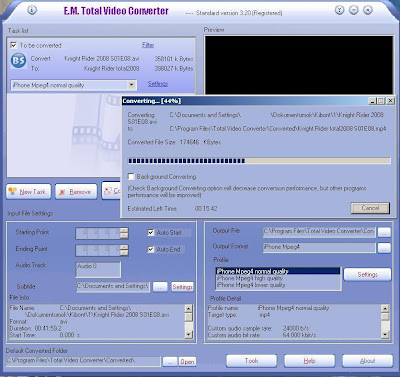Click the Starting Point time field
The height and width of the screenshot is (377, 400).
tap(98, 233)
